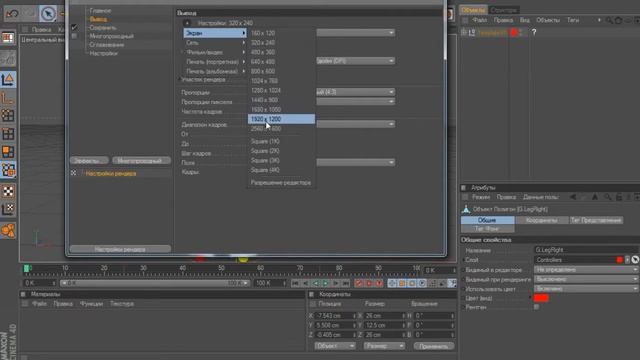Viewport: 640px width, 360px height.
Task: Open the Пропорции 4:3 dropdown
Action: pyautogui.click(x=356, y=92)
